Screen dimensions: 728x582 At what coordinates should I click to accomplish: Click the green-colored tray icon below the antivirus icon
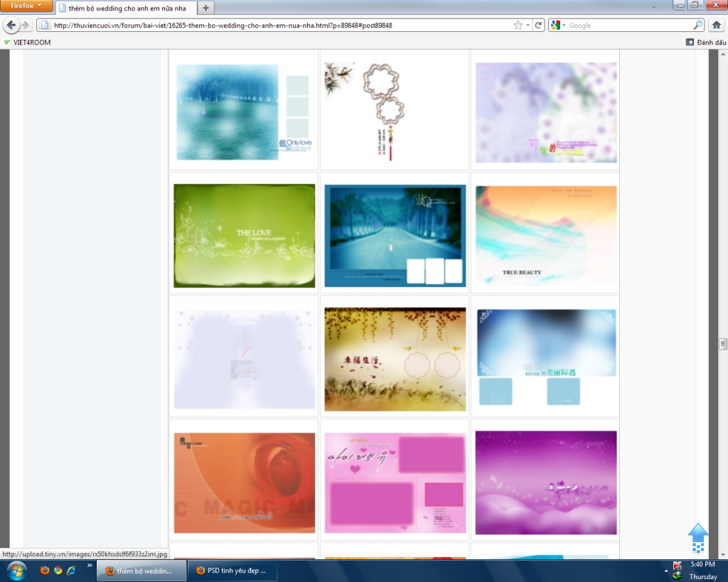(x=678, y=576)
